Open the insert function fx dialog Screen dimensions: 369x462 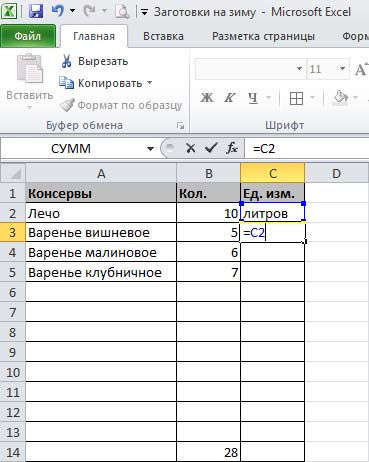click(232, 148)
